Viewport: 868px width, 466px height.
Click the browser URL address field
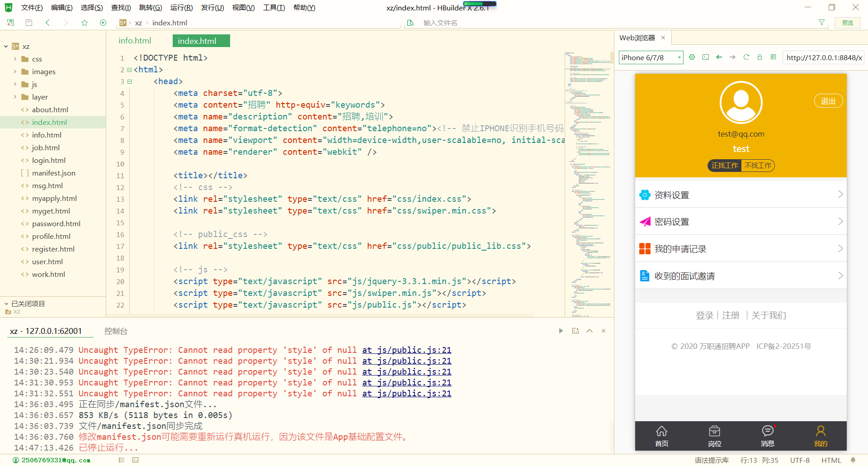point(823,57)
